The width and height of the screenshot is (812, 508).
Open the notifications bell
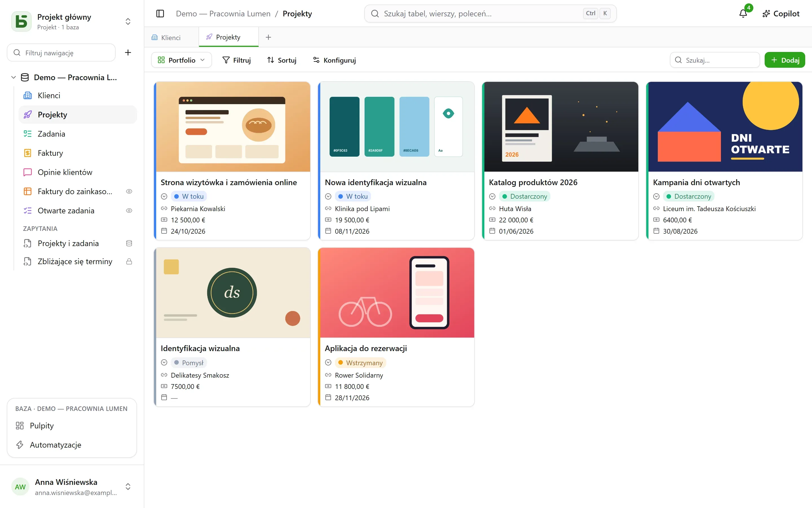[743, 14]
